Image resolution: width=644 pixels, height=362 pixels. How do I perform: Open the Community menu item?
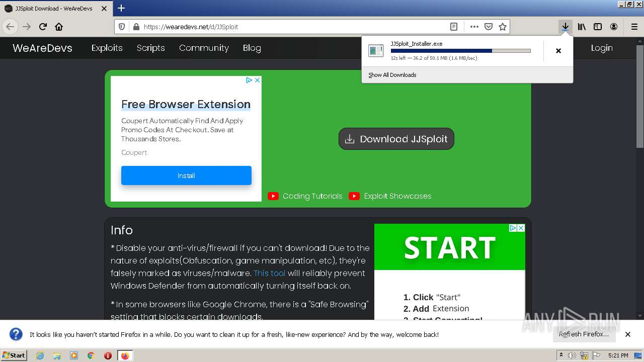[204, 48]
